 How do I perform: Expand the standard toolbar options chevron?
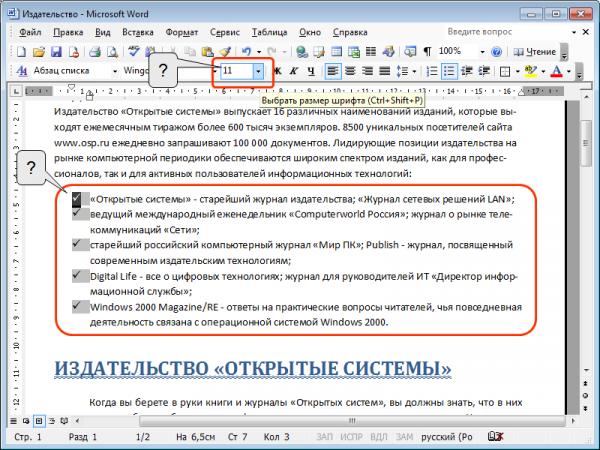[564, 52]
